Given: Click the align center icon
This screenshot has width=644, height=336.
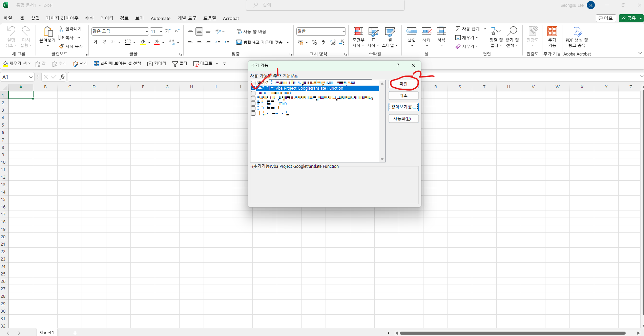Looking at the screenshot, I should coord(199,42).
